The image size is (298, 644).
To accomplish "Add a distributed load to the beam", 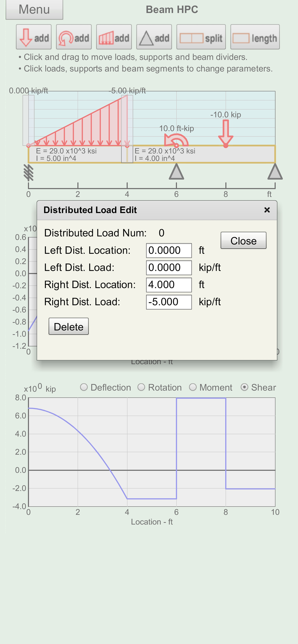I will [x=114, y=37].
